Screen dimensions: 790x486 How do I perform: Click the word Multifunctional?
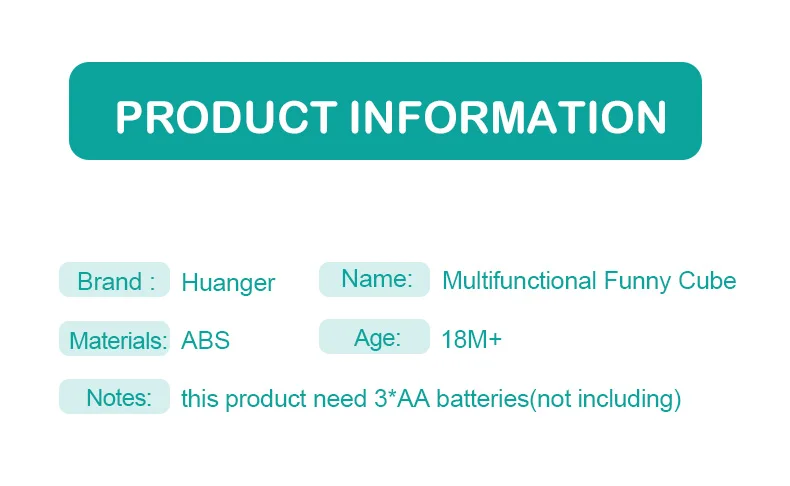[x=519, y=281]
